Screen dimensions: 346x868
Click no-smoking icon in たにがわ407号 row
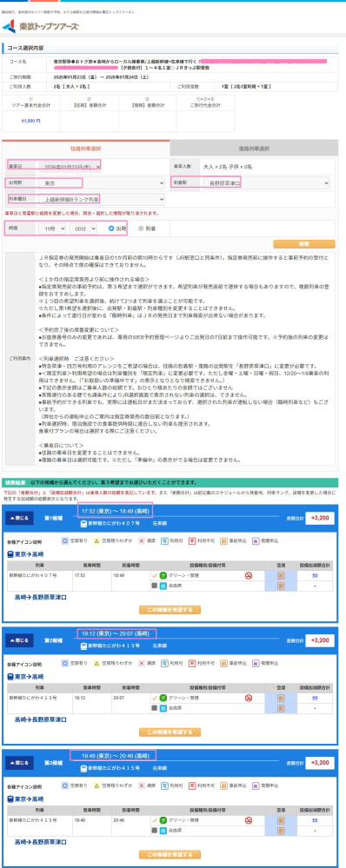point(249,575)
